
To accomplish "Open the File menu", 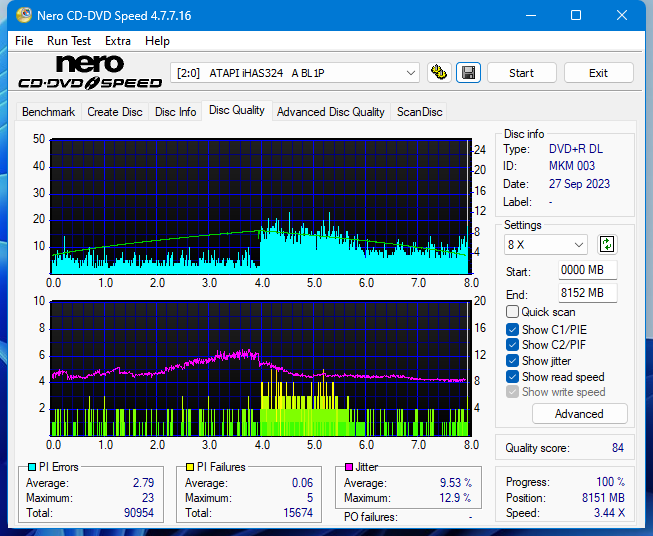I will click(x=24, y=41).
